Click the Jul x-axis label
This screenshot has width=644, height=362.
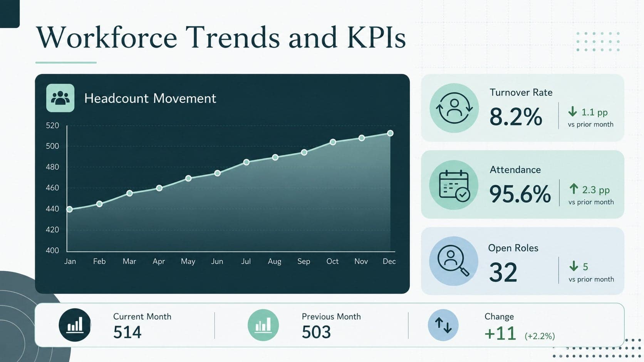pos(246,261)
